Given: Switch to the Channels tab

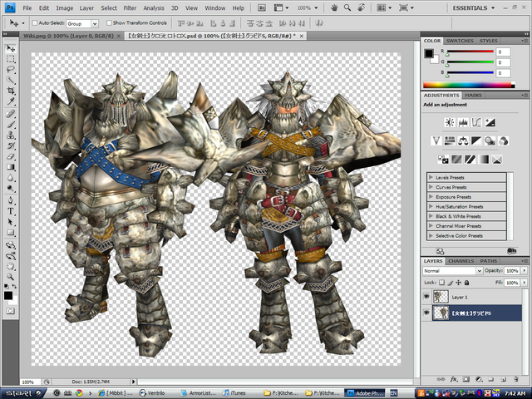Looking at the screenshot, I should 461,261.
